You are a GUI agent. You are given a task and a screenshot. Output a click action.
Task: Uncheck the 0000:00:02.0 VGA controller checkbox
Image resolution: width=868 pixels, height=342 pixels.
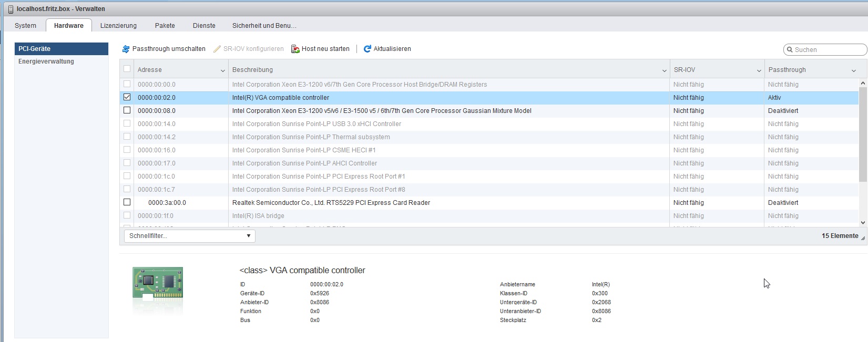[x=127, y=97]
